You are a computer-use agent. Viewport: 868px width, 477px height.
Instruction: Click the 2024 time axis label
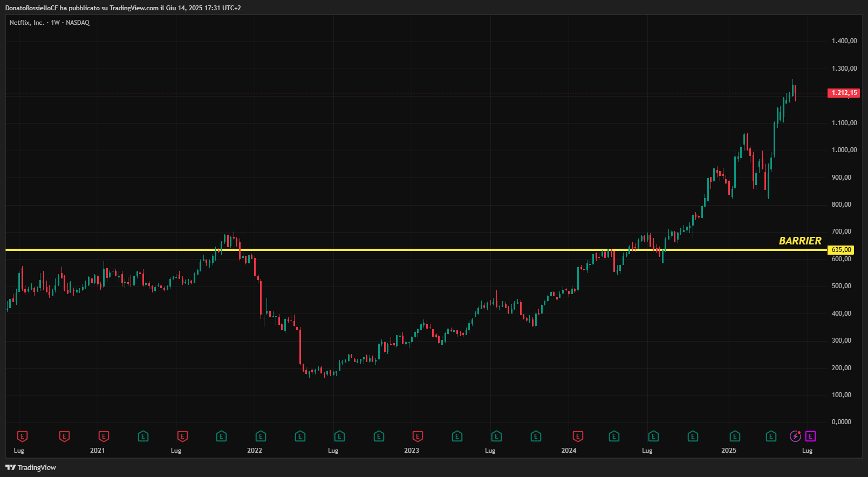[x=569, y=451]
